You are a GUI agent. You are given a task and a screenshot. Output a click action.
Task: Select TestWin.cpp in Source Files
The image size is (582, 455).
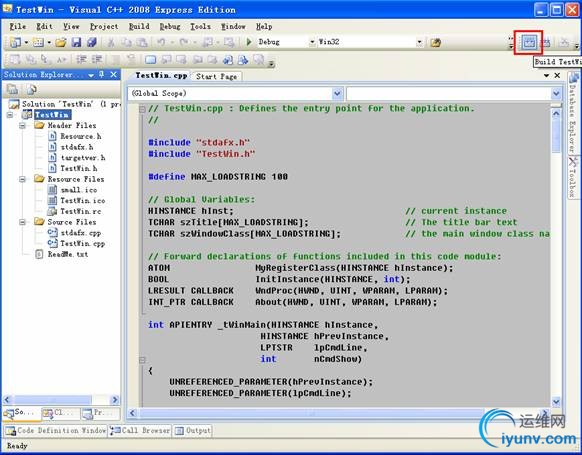click(x=82, y=243)
